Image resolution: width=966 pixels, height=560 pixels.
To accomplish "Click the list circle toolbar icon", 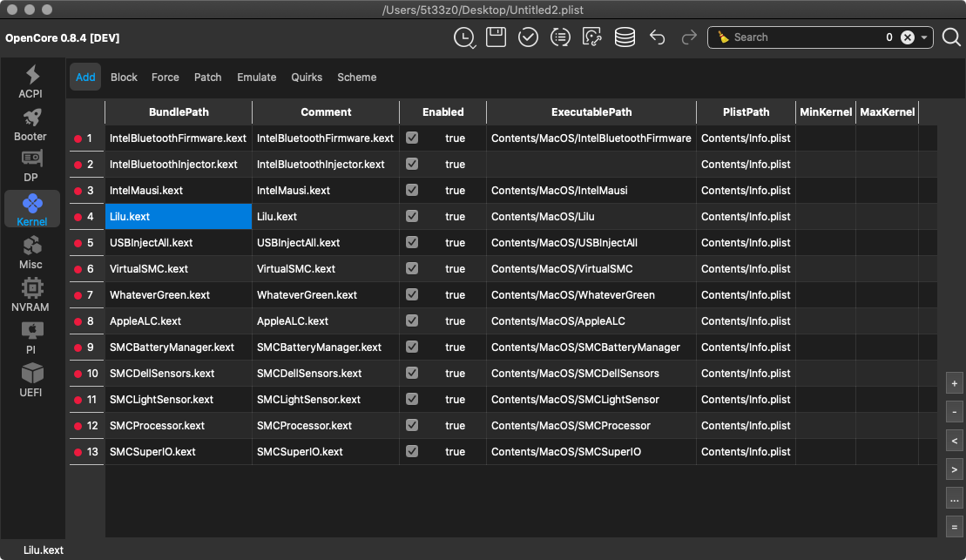I will pyautogui.click(x=560, y=37).
